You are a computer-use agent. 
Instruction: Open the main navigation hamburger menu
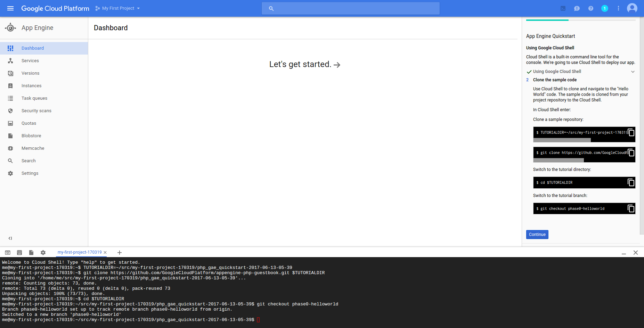[10, 8]
